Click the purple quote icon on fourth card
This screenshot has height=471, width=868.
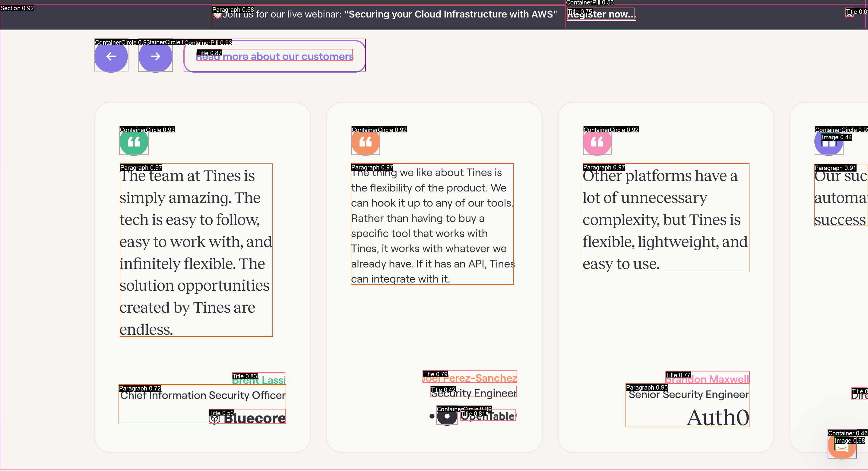tap(828, 142)
